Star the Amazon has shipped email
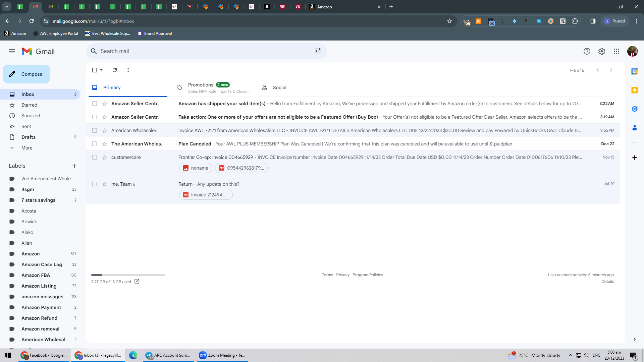 click(105, 104)
